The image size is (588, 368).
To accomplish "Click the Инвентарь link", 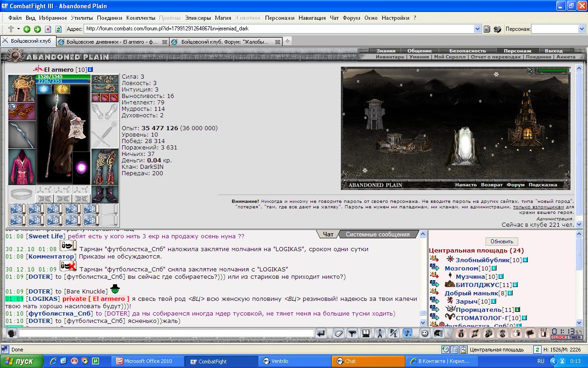I will tap(390, 57).
